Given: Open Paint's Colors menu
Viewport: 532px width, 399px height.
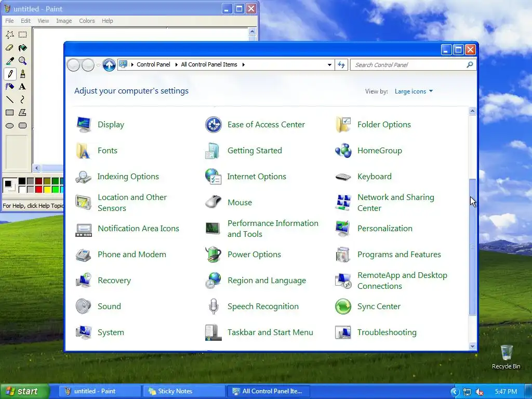Looking at the screenshot, I should pos(87,21).
